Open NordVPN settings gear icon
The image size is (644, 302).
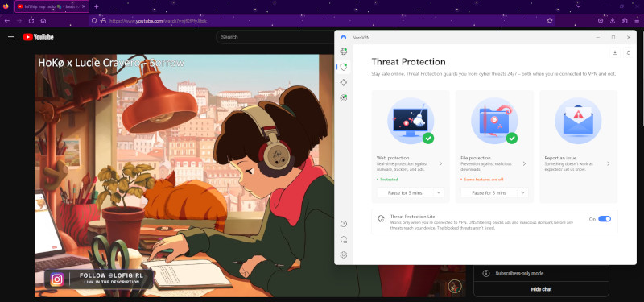(344, 255)
